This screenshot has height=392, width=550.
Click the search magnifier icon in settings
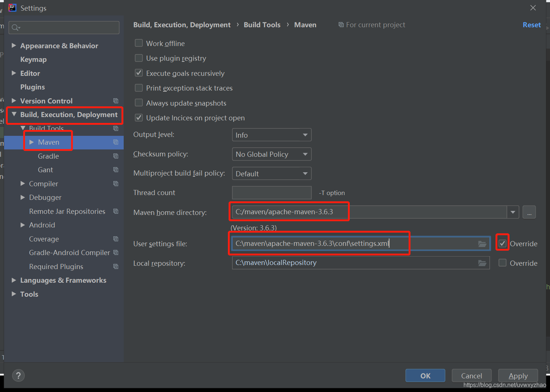click(15, 28)
